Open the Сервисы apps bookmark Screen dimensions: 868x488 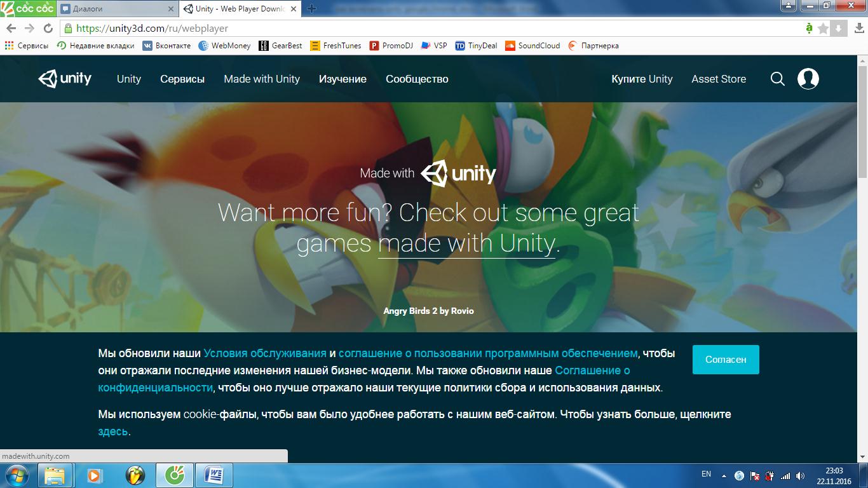26,46
